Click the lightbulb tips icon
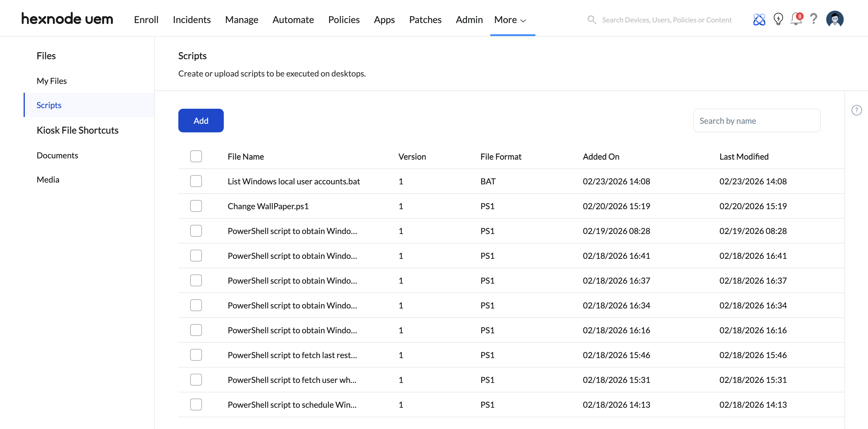Image resolution: width=868 pixels, height=429 pixels. (x=778, y=19)
